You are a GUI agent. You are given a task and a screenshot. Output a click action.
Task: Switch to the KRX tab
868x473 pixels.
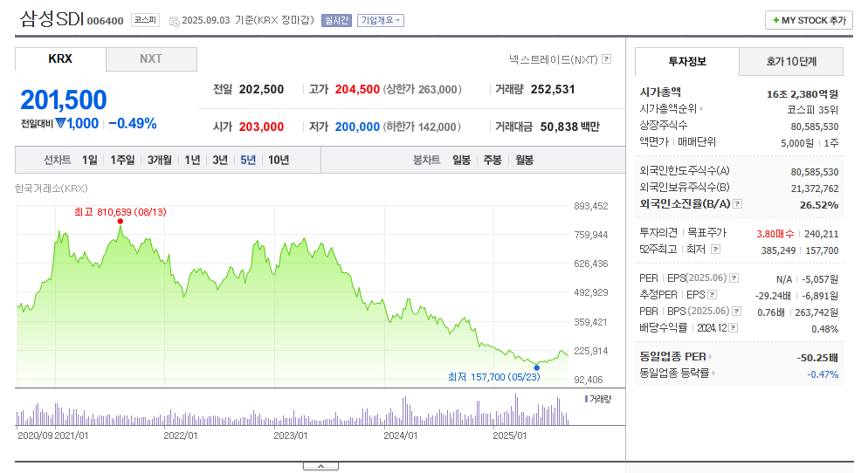60,58
